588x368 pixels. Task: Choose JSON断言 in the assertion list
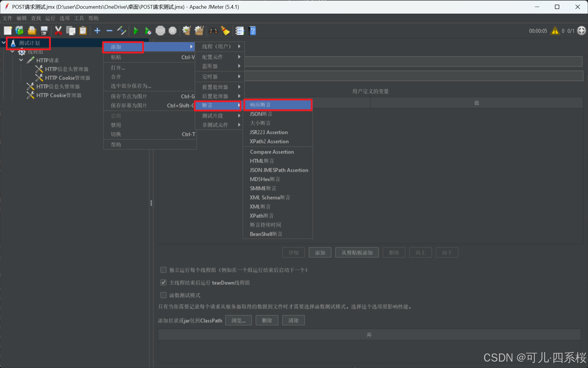(261, 114)
